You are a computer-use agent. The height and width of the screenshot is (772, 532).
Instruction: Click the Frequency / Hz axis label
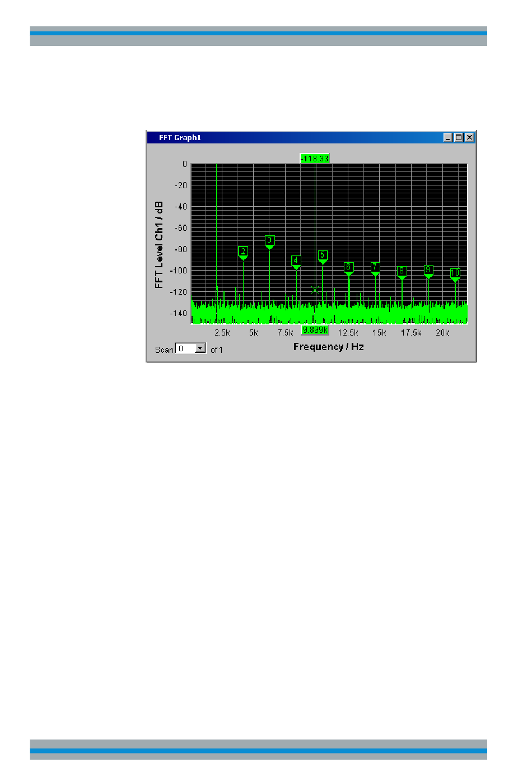329,347
